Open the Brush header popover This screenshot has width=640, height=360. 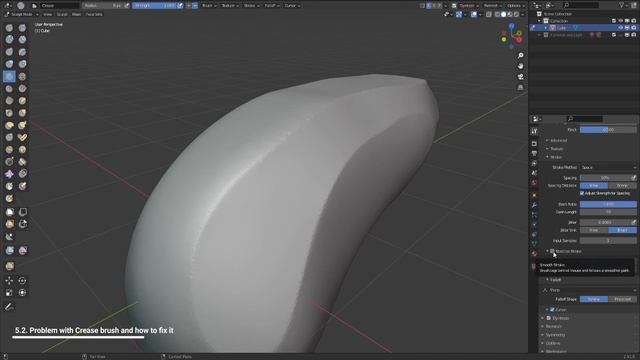(209, 6)
